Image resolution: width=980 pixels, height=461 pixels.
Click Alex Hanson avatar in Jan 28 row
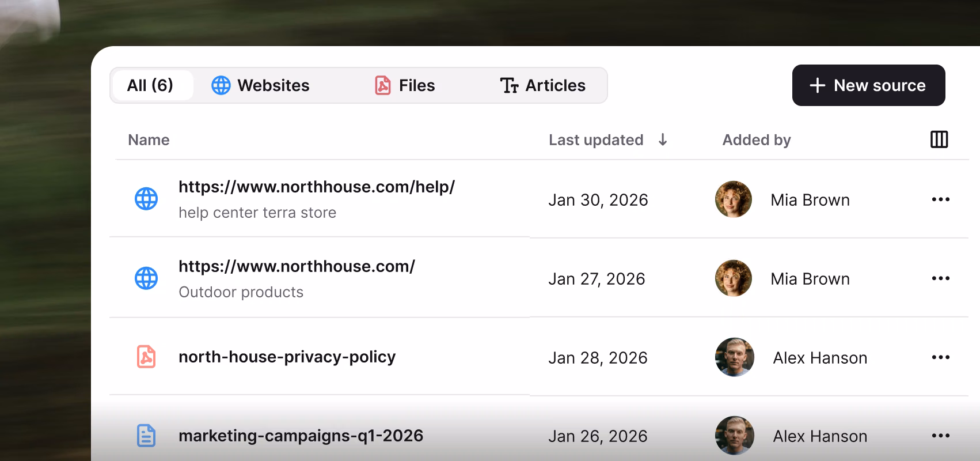(x=735, y=357)
